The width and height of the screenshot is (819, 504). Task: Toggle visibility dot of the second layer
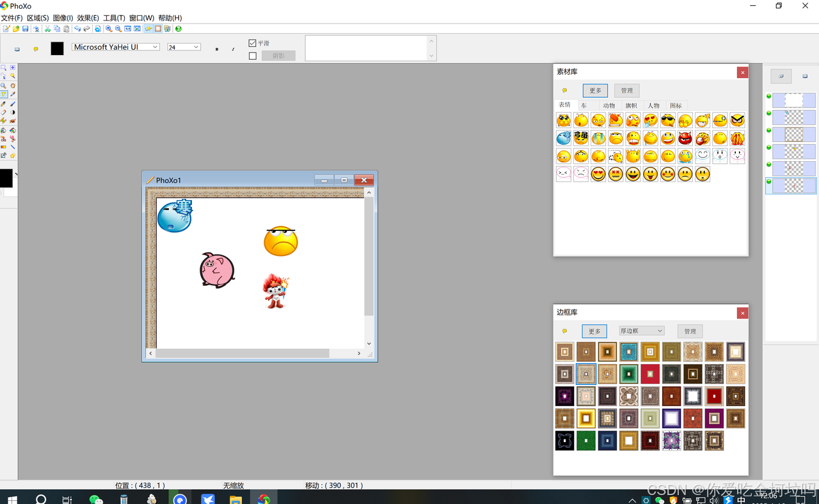[x=768, y=113]
